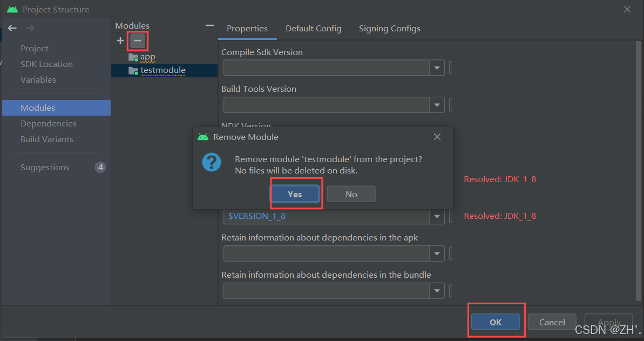Click the OK button in Project Structure
The height and width of the screenshot is (341, 644).
click(x=496, y=322)
